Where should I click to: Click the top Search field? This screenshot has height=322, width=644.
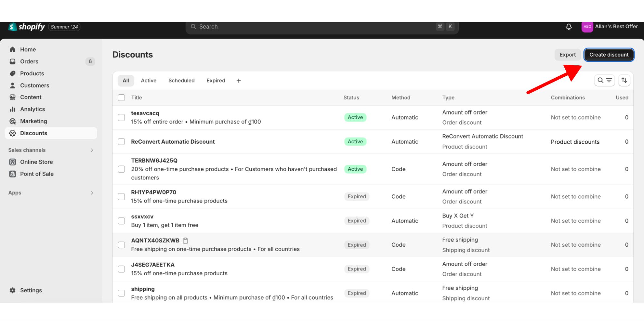[316, 27]
